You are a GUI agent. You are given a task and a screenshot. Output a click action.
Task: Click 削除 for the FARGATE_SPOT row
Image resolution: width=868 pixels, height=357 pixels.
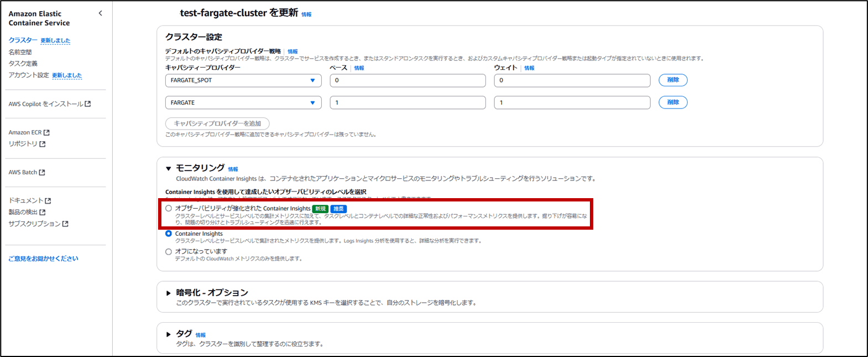pyautogui.click(x=673, y=80)
